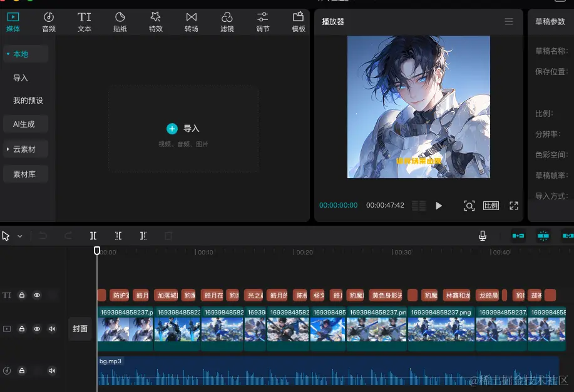Mute the bg.mp3 audio track
574x392 pixels.
pyautogui.click(x=52, y=370)
